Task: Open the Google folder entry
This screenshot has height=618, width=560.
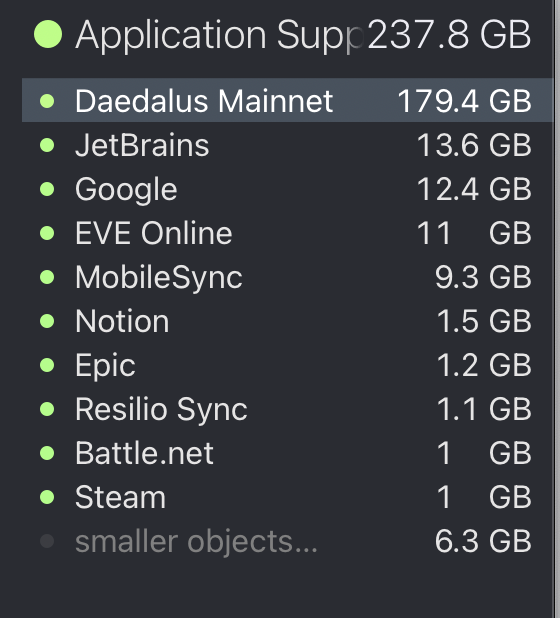Action: pos(288,189)
